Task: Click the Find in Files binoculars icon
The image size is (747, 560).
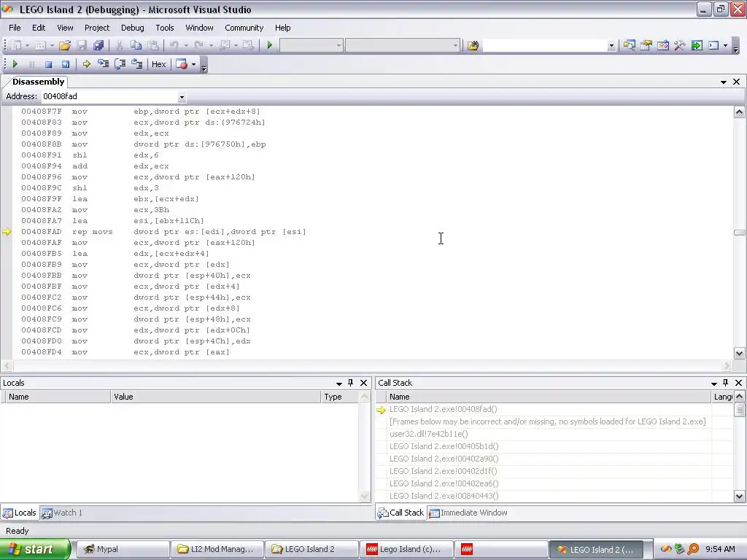Action: [x=473, y=45]
